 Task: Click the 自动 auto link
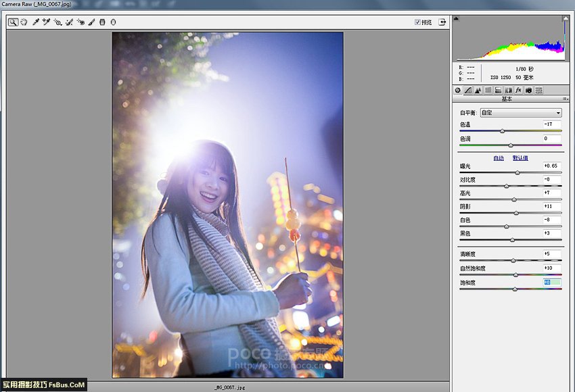pyautogui.click(x=499, y=158)
